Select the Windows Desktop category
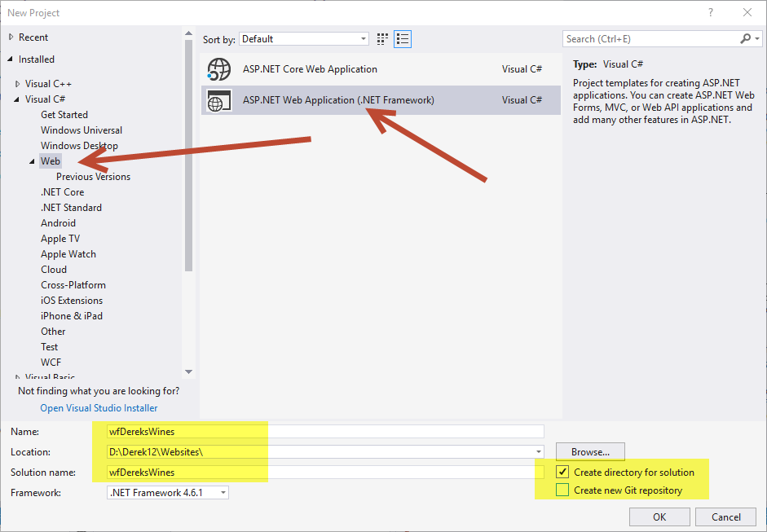767x532 pixels. point(79,146)
